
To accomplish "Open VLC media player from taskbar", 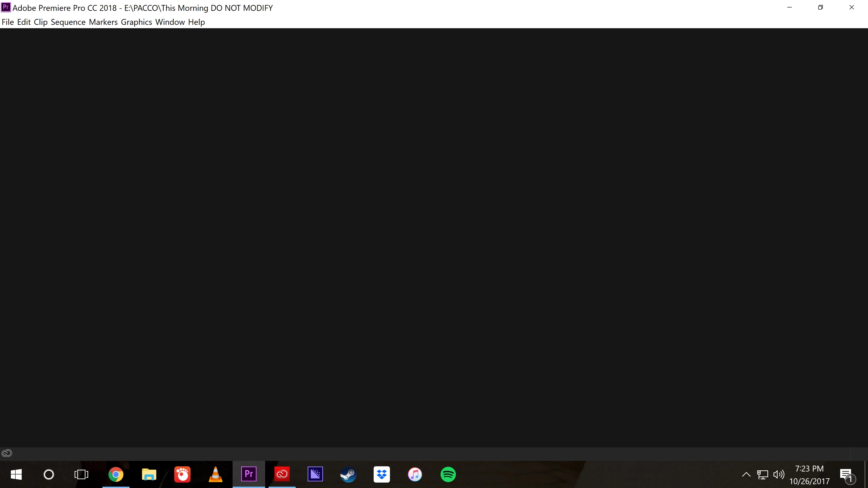I will [215, 474].
